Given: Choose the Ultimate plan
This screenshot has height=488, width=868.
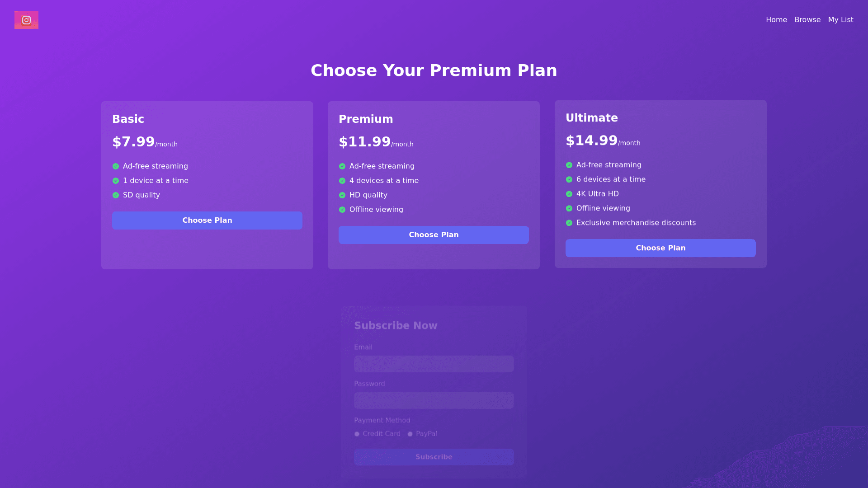Looking at the screenshot, I should pos(660,248).
